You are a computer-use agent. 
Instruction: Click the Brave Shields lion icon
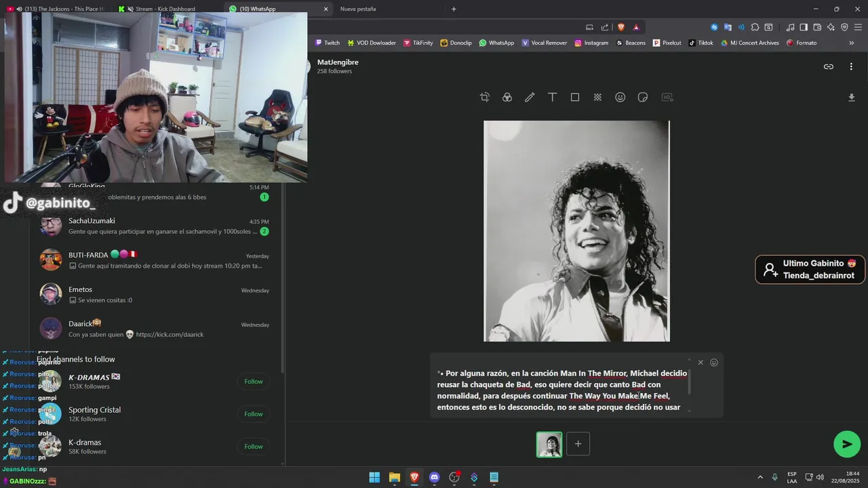620,27
